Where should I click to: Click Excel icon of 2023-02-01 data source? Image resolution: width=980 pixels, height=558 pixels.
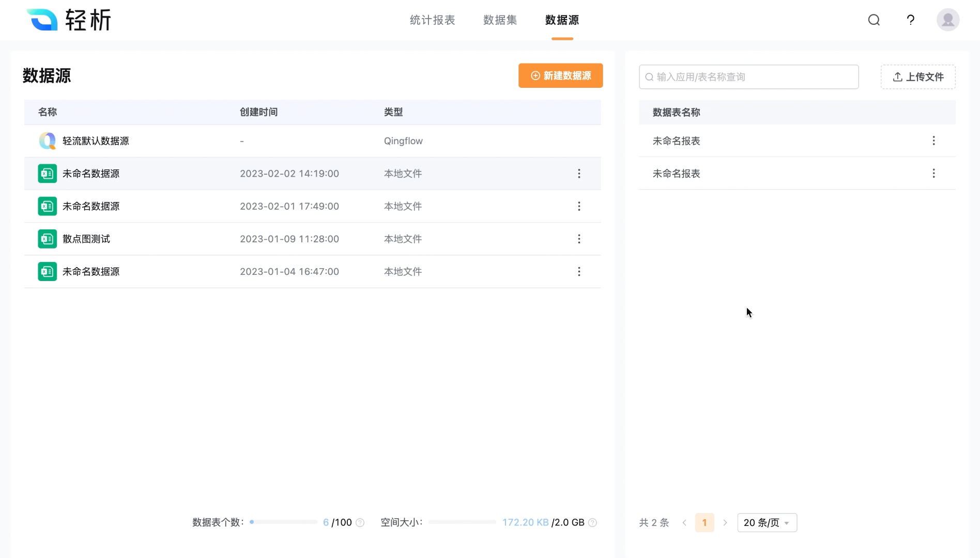[47, 206]
